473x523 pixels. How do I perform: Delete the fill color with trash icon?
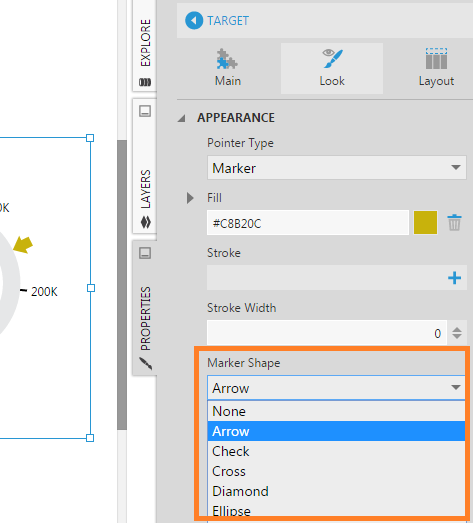tap(454, 222)
